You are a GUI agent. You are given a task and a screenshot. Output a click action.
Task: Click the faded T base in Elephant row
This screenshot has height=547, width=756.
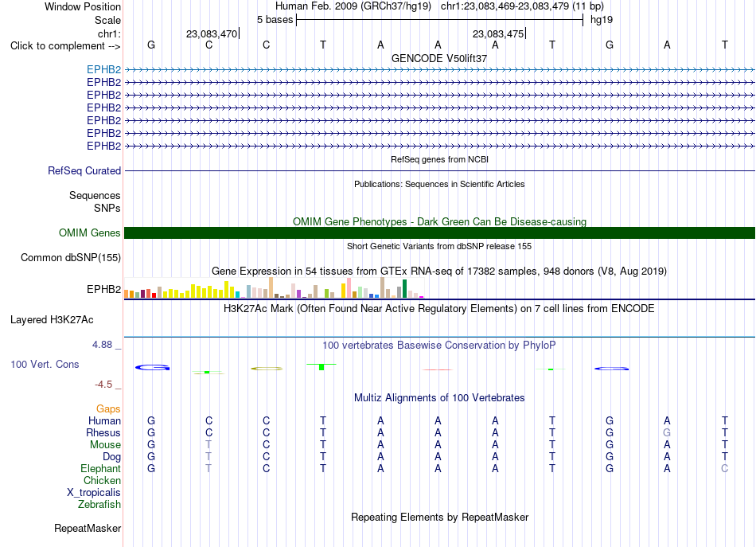(208, 468)
